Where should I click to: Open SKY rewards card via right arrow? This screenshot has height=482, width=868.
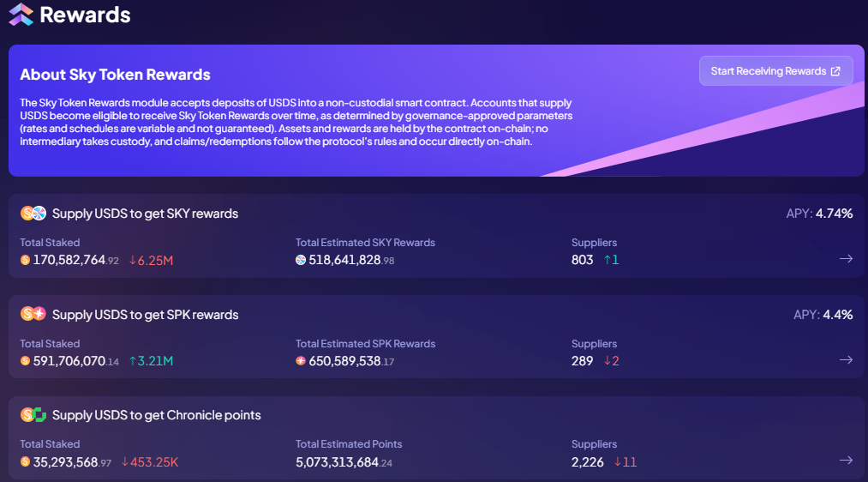846,259
